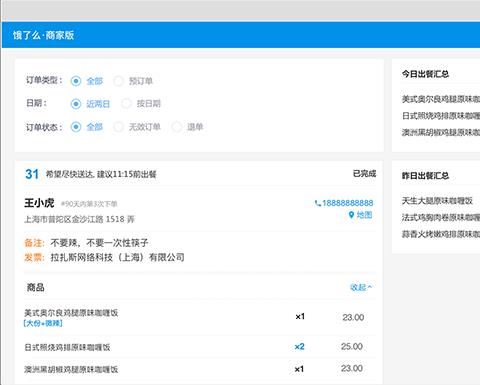This screenshot has height=385, width=480.
Task: Click 澳洲黑胡椒鸡腿原味咖喱饭 in order list
Action: (x=71, y=369)
